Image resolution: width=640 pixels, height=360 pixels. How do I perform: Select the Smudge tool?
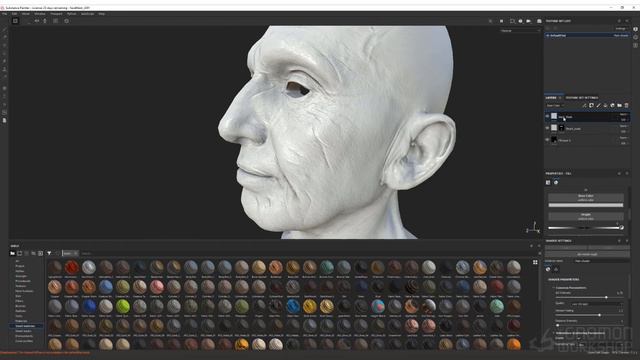click(x=4, y=61)
